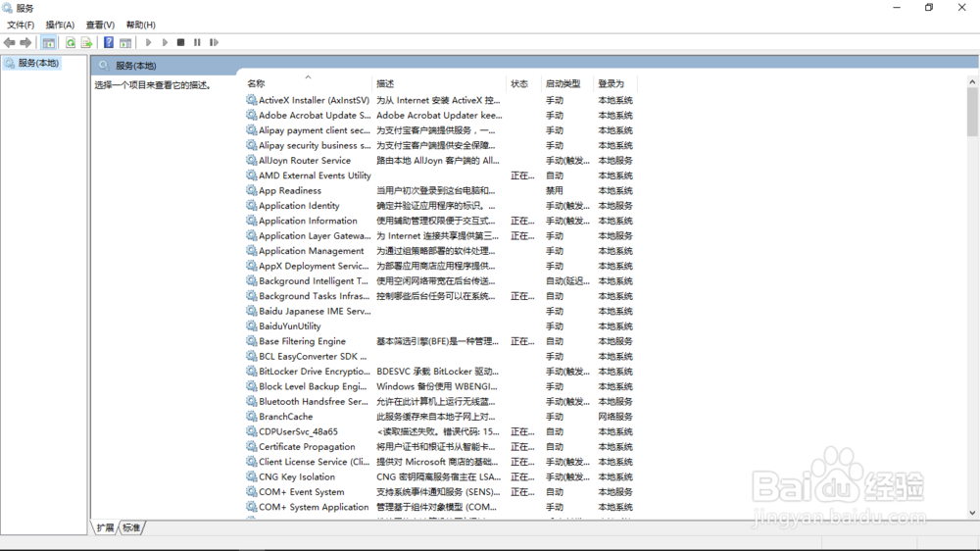This screenshot has height=551, width=980.
Task: Select Background Tasks Infrastructure service name
Action: click(315, 296)
